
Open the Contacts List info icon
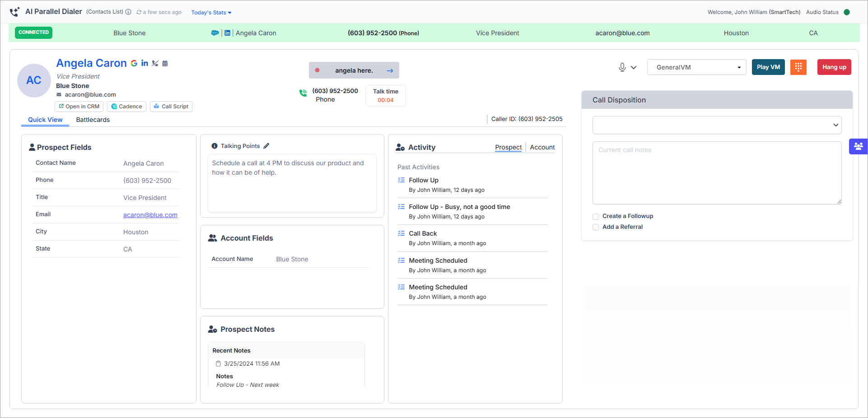(x=128, y=12)
